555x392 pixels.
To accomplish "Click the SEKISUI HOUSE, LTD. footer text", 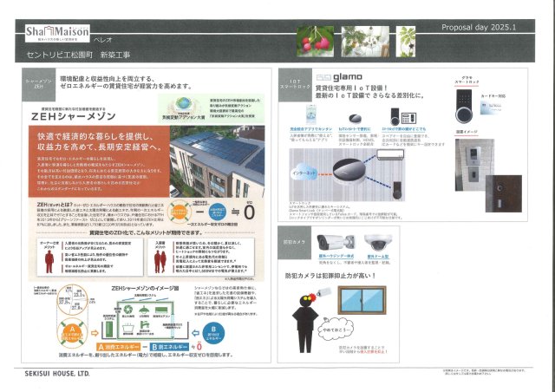I will point(57,374).
